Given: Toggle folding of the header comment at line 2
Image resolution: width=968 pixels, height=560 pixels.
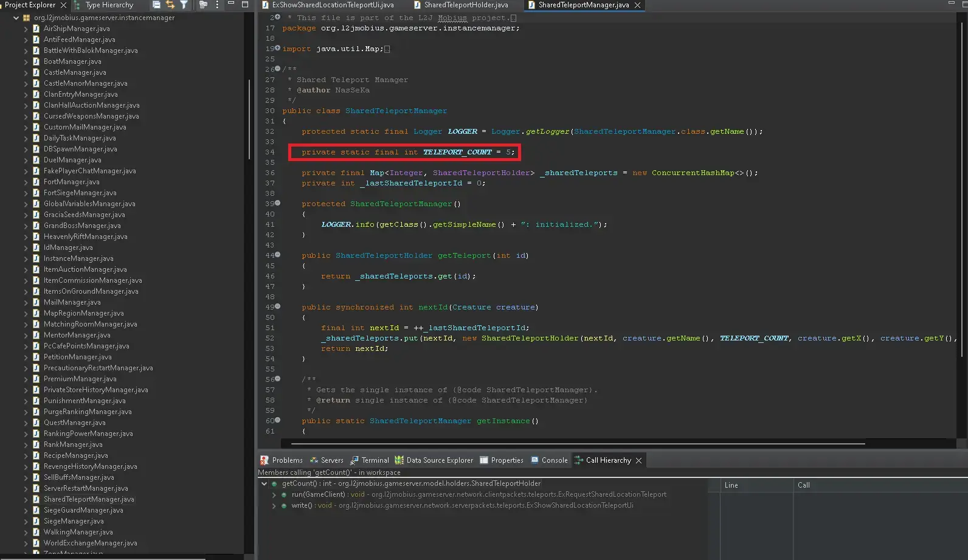Looking at the screenshot, I should point(278,17).
